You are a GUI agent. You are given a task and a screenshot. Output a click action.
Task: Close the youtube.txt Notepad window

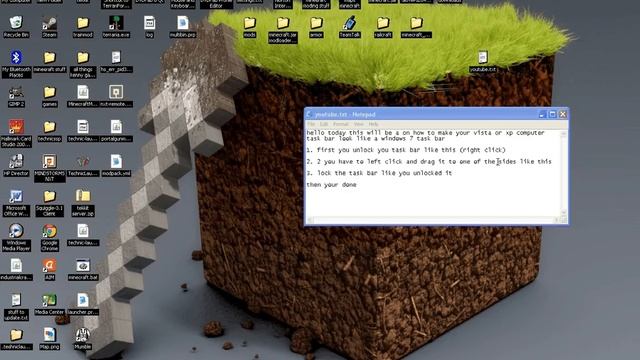tap(563, 114)
